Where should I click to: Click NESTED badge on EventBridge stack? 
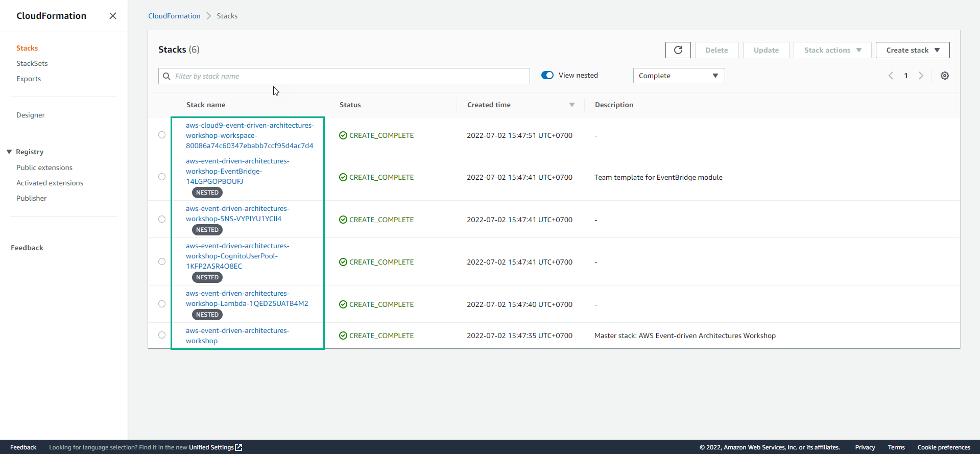tap(207, 193)
